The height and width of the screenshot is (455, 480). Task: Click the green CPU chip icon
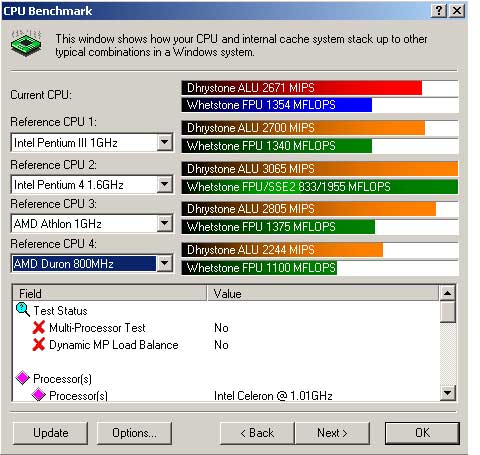26,43
